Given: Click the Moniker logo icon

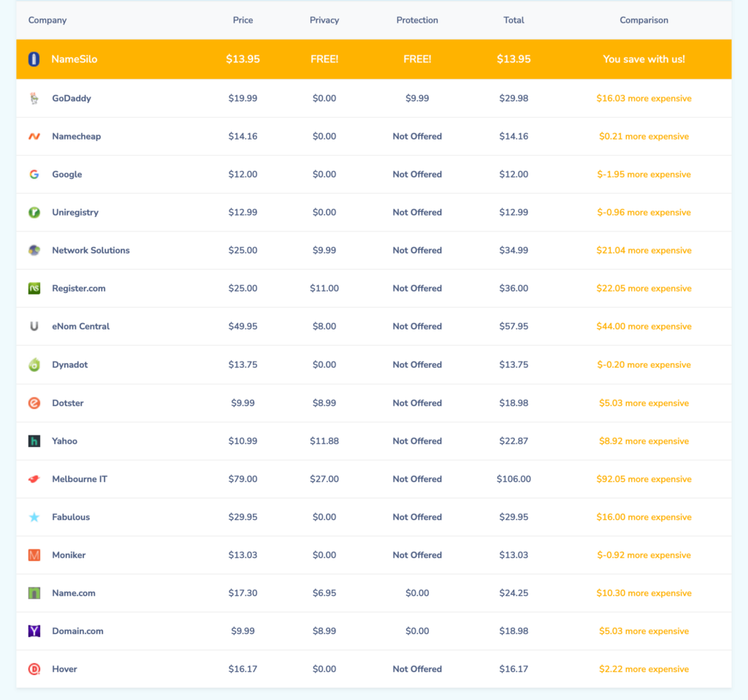Looking at the screenshot, I should click(x=34, y=555).
